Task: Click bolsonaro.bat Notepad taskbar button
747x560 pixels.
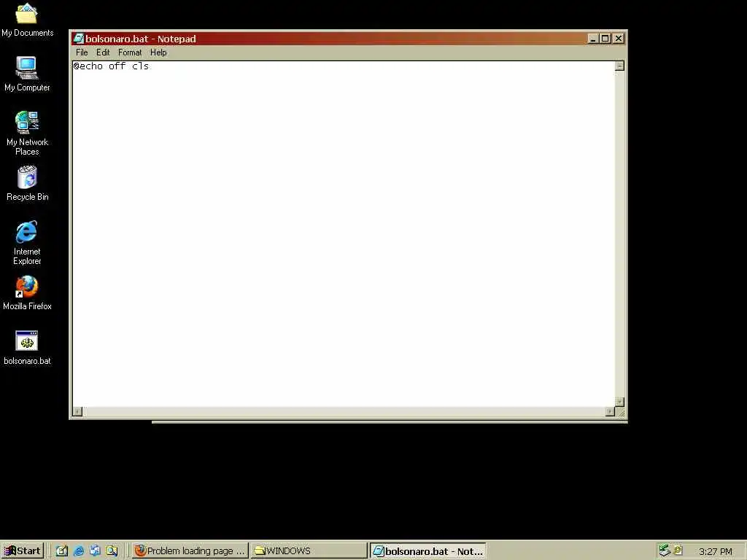Action: click(427, 551)
